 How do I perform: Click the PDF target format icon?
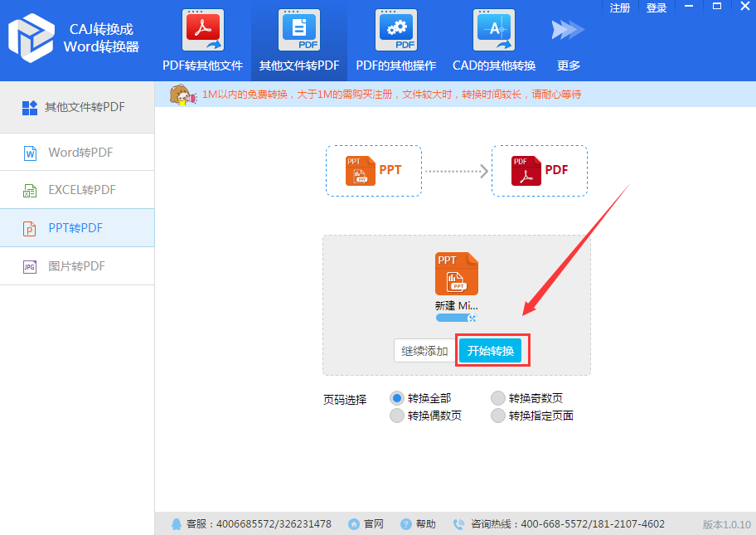pos(526,171)
